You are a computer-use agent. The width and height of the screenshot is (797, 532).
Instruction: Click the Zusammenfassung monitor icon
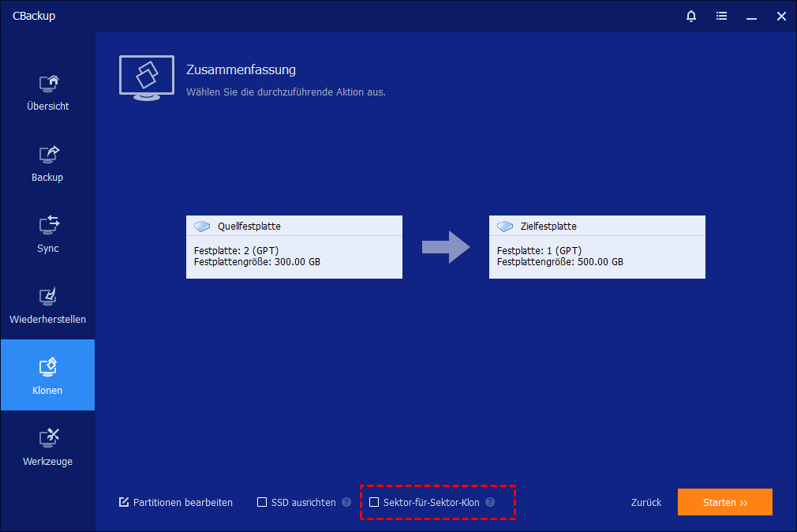(x=147, y=77)
